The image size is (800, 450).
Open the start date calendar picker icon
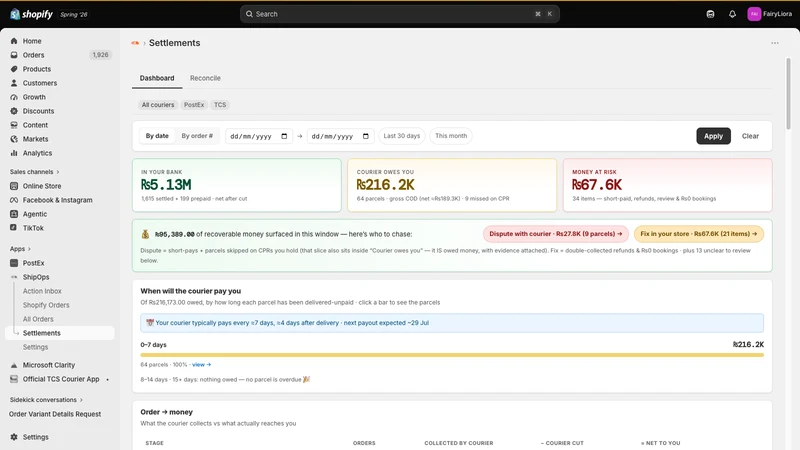(x=284, y=136)
